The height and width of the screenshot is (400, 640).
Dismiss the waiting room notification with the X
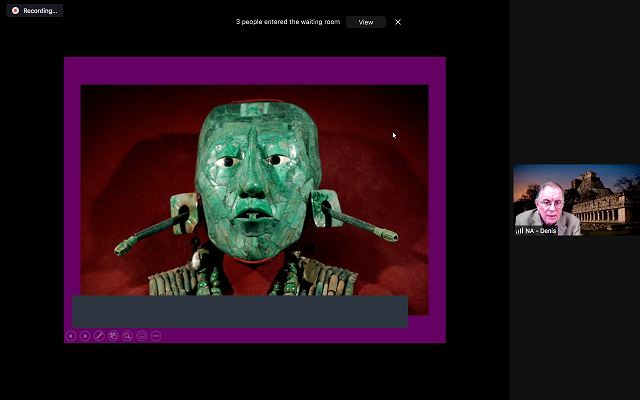pos(398,22)
